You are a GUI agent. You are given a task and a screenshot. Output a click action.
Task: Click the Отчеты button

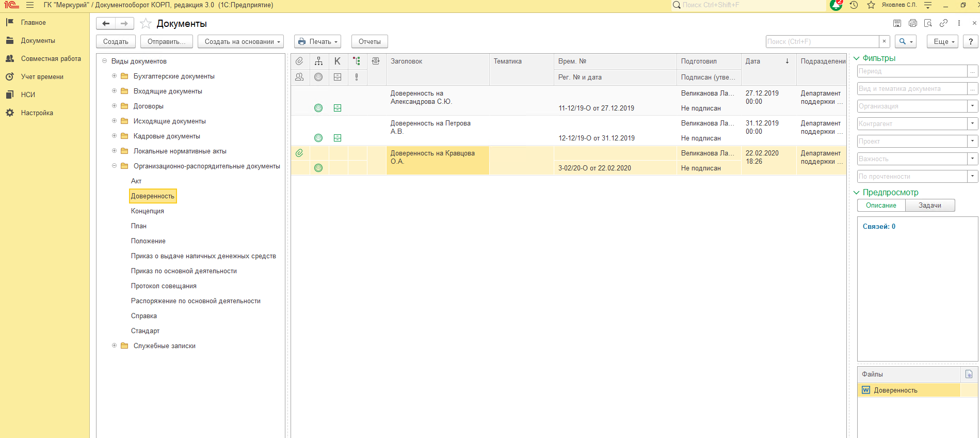pos(369,42)
